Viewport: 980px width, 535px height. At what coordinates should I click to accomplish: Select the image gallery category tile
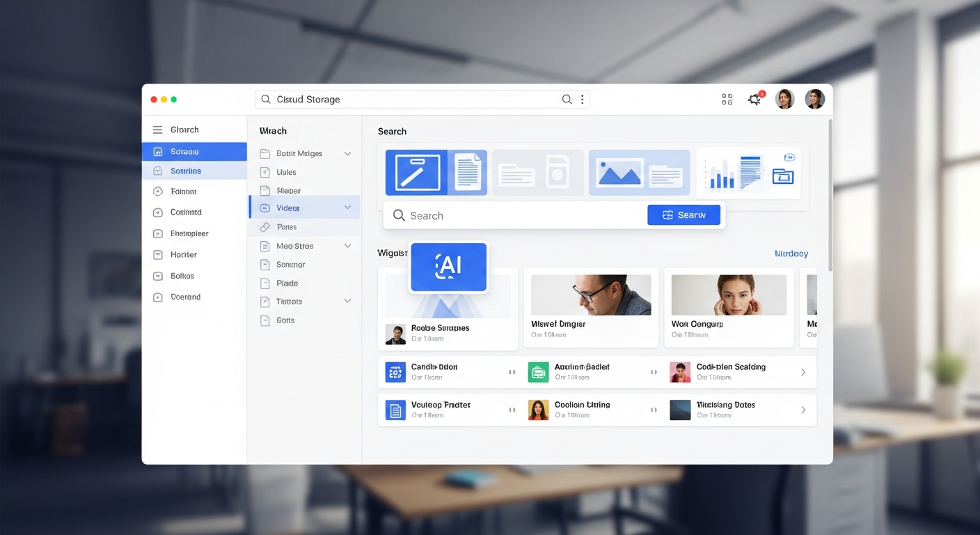(x=619, y=172)
